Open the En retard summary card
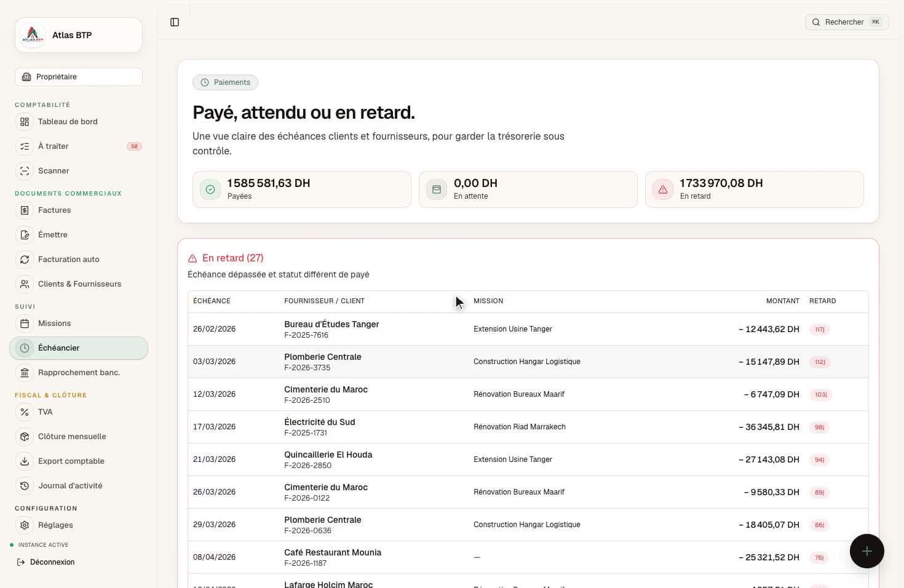 tap(755, 189)
